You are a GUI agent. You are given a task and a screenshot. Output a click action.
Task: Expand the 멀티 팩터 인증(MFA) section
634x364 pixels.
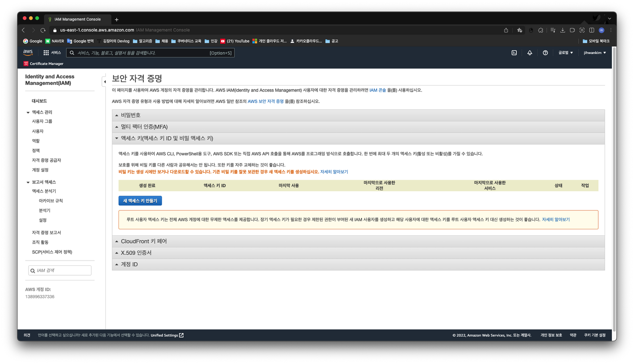pyautogui.click(x=358, y=127)
